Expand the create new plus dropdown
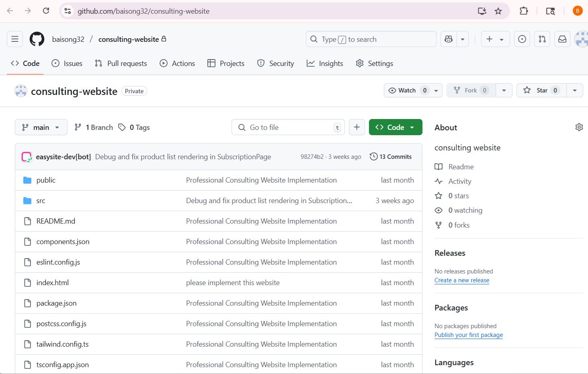Viewport: 588px width, 374px height. pyautogui.click(x=495, y=39)
